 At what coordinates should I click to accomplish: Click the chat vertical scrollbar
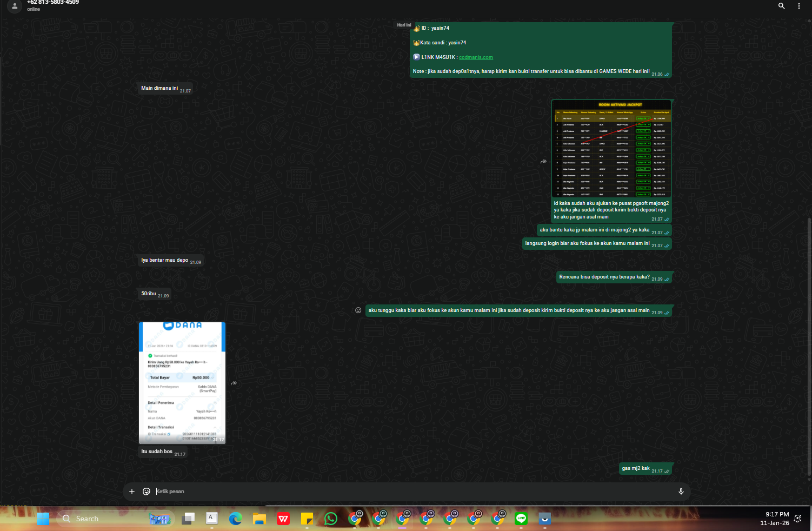coord(809,346)
